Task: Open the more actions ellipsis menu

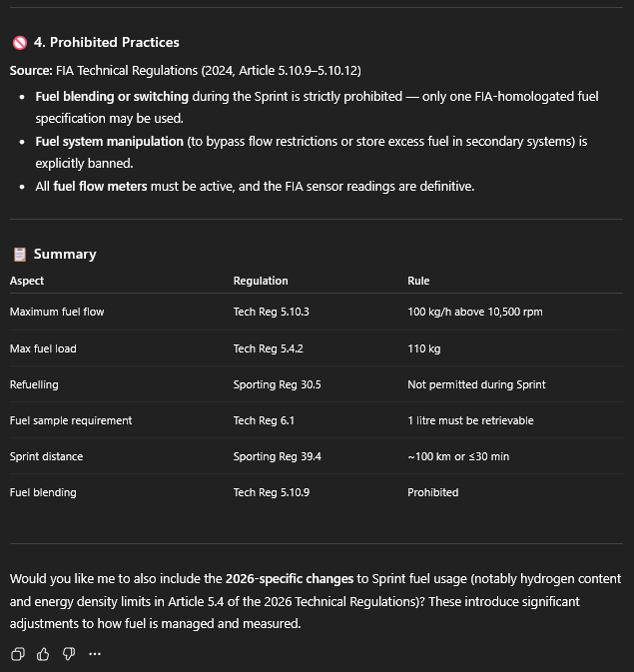Action: [x=95, y=654]
